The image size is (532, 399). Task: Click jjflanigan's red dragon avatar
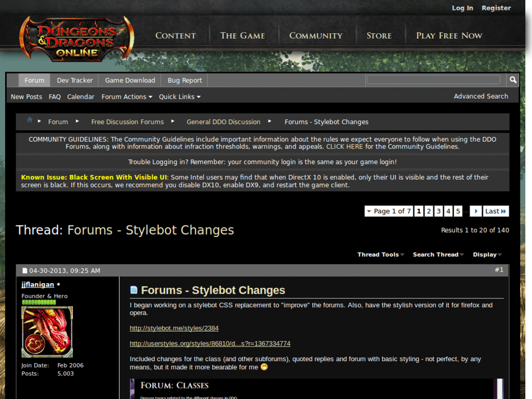[x=47, y=332]
